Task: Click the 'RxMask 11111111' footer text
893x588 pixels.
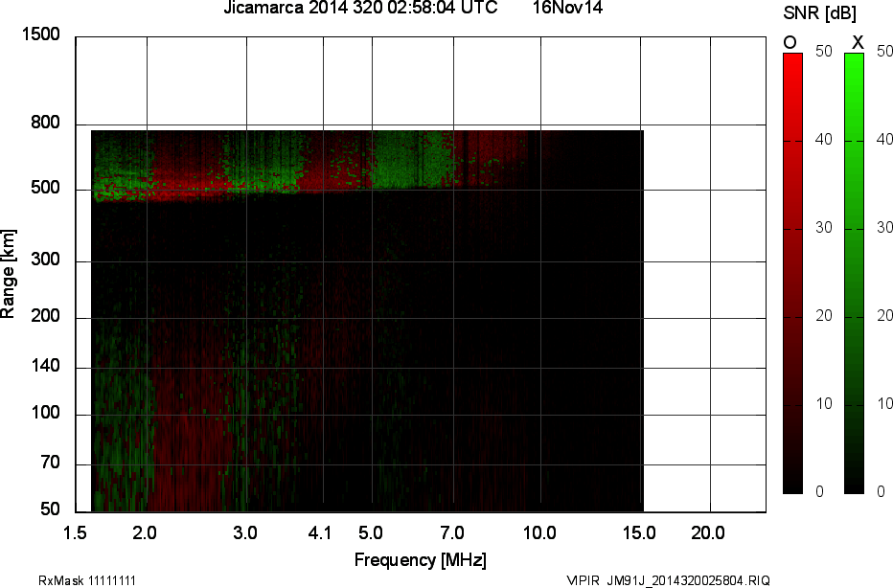Action: (x=87, y=580)
